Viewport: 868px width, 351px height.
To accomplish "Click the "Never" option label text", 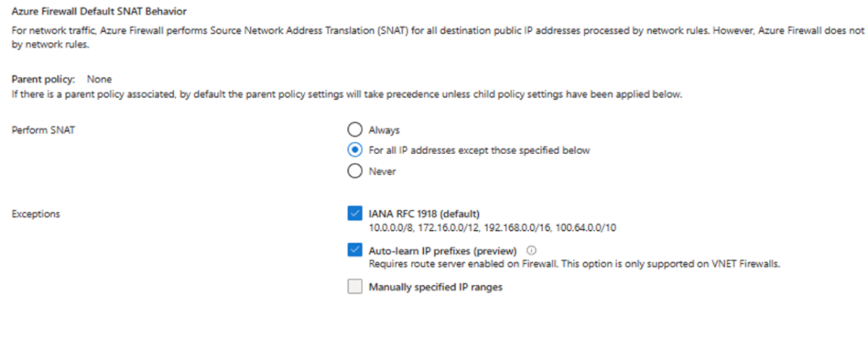I will [x=382, y=172].
